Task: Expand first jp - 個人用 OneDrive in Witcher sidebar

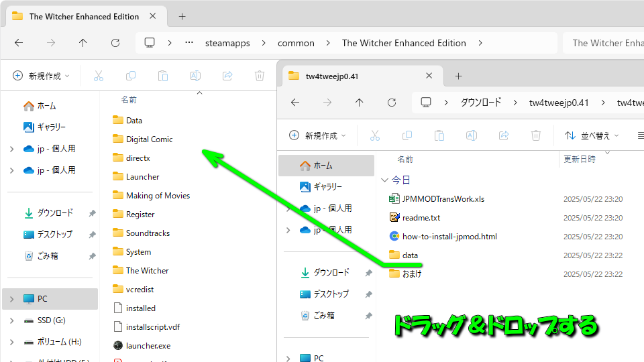Action: (12, 149)
